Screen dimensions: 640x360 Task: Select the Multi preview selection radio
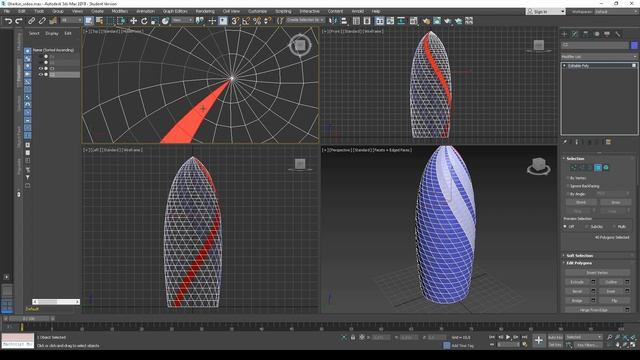614,226
